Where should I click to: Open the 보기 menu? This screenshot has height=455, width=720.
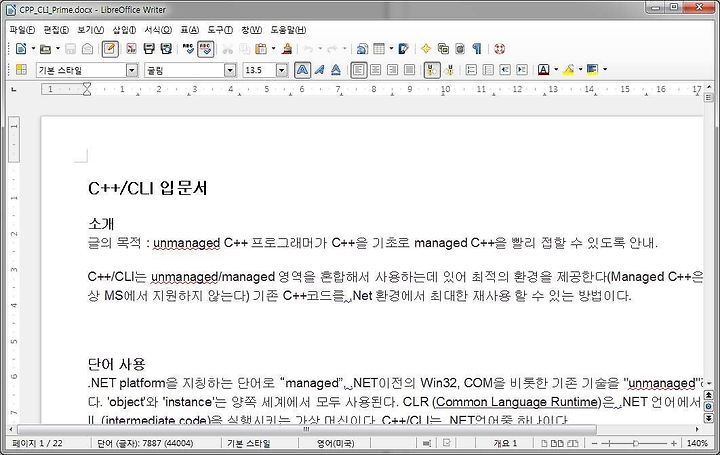point(90,30)
